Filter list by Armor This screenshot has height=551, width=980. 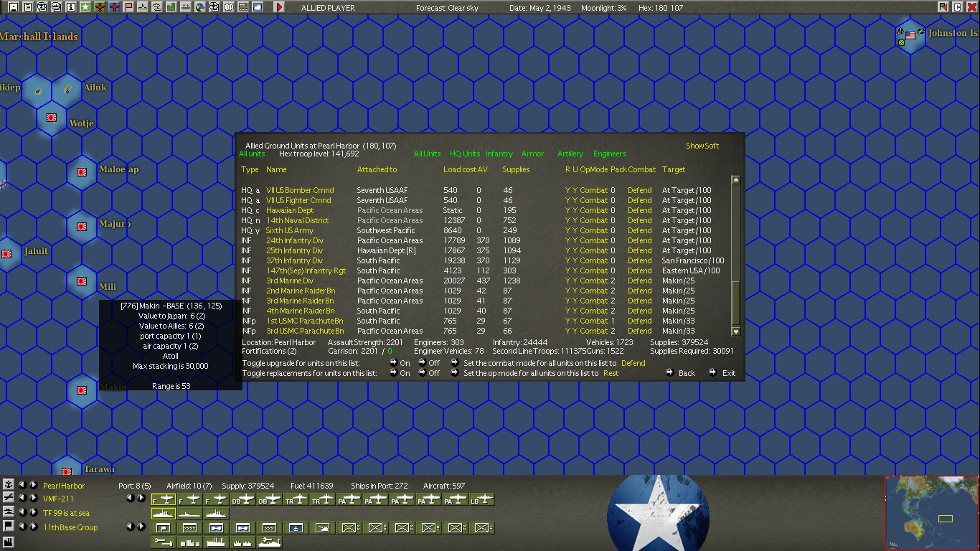[532, 154]
